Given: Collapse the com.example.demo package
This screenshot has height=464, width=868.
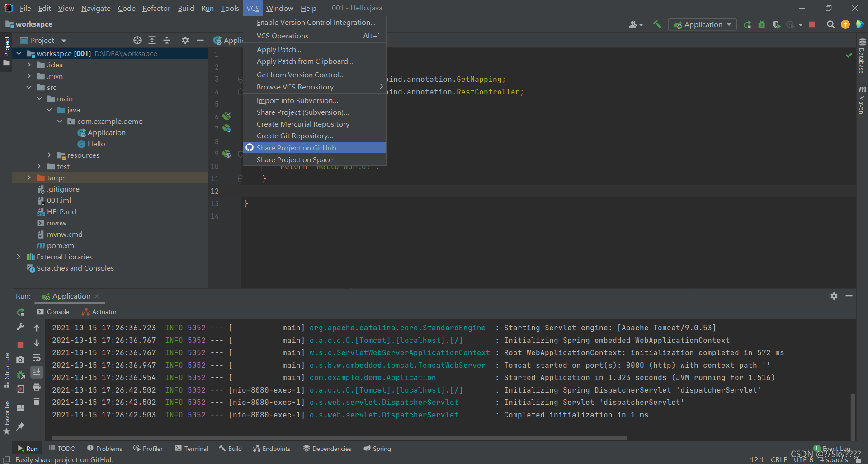Looking at the screenshot, I should point(60,121).
